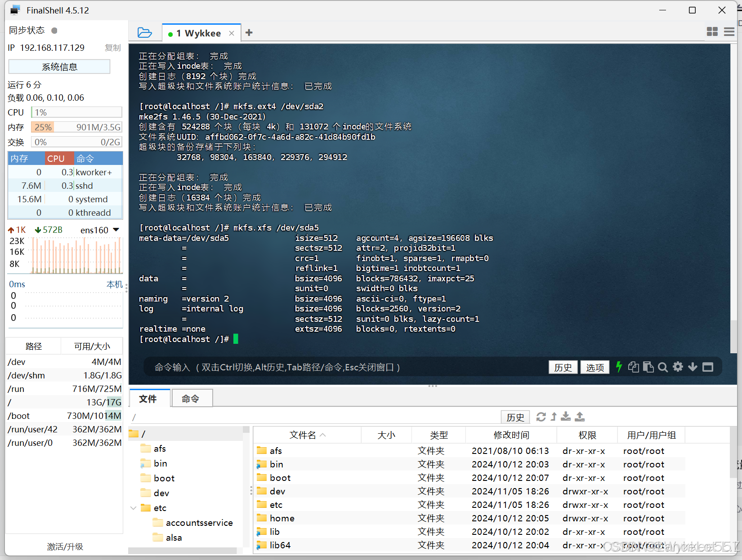The width and height of the screenshot is (742, 560).
Task: Sort processes by CPU column
Action: (x=59, y=158)
